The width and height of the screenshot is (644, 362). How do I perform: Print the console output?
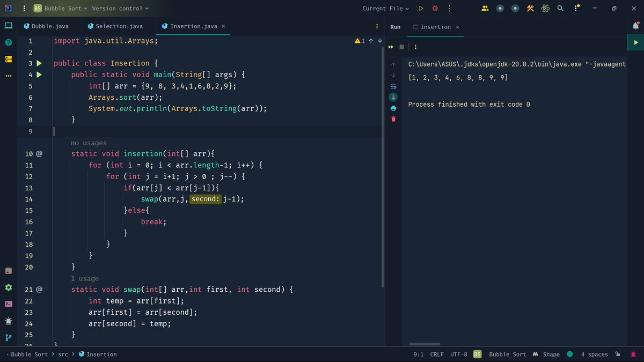tap(393, 108)
